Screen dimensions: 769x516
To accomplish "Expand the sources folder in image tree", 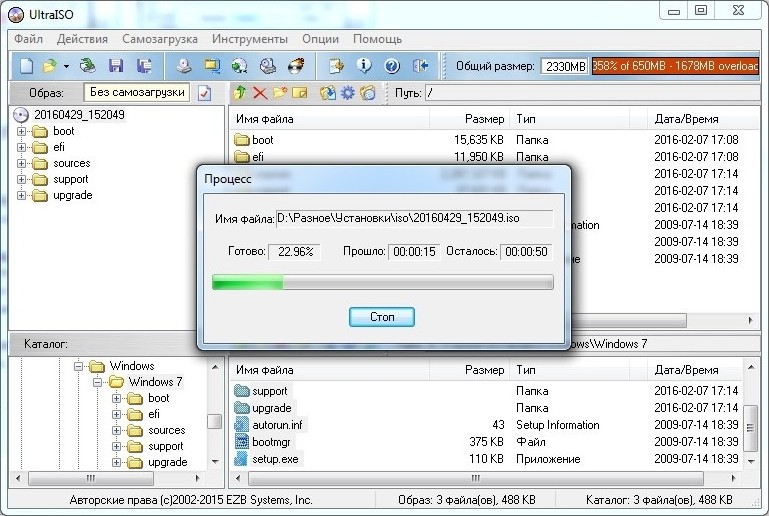I will pyautogui.click(x=21, y=163).
